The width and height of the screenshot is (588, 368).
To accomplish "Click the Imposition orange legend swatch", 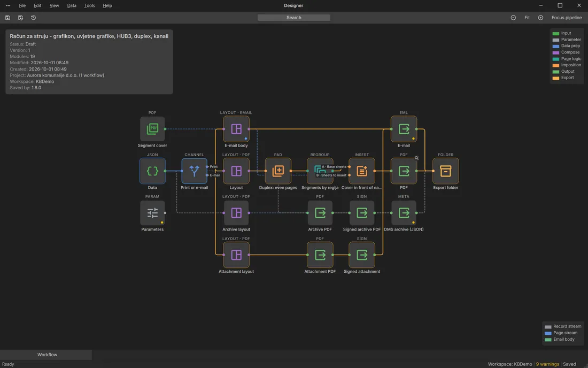I will pos(556,65).
